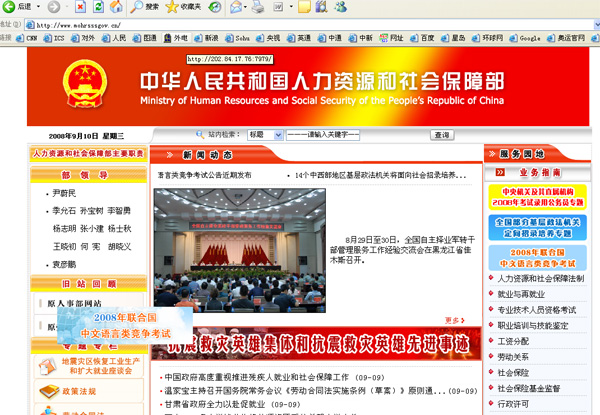
Task: Open the 新闻动态 section header
Action: point(207,155)
